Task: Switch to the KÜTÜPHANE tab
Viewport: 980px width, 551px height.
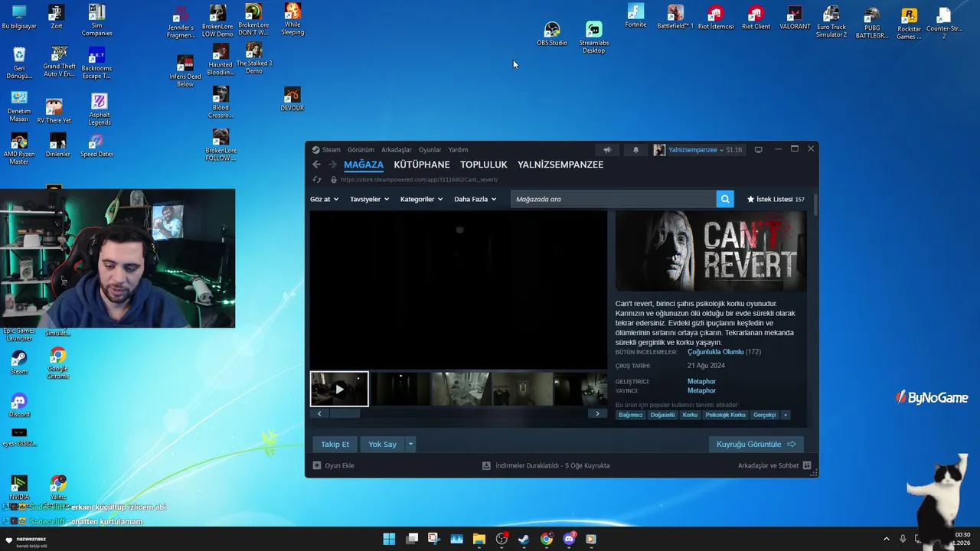Action: tap(422, 165)
